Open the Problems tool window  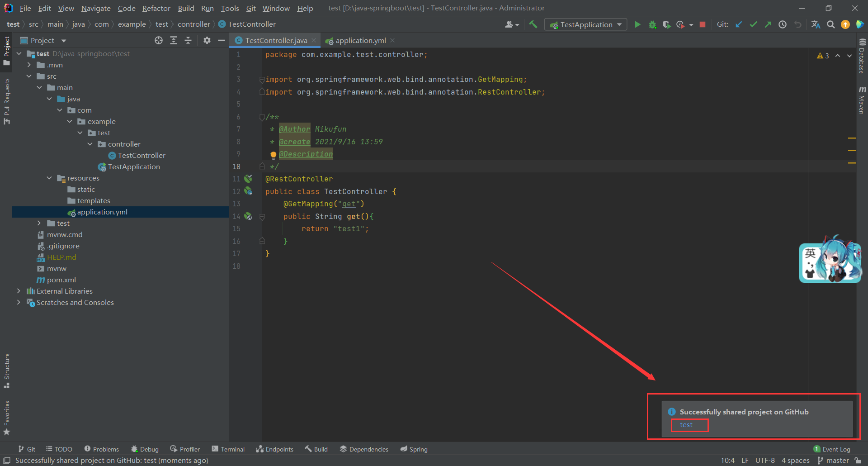pyautogui.click(x=102, y=449)
